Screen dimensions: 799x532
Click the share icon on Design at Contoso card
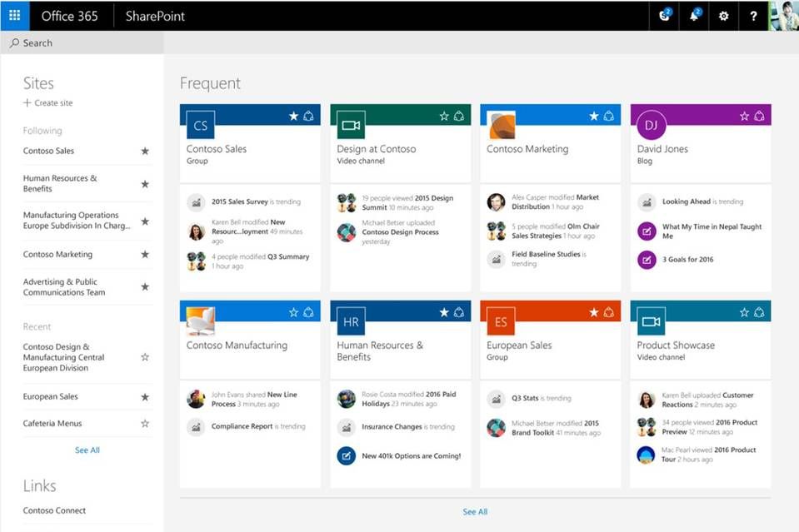pyautogui.click(x=458, y=116)
